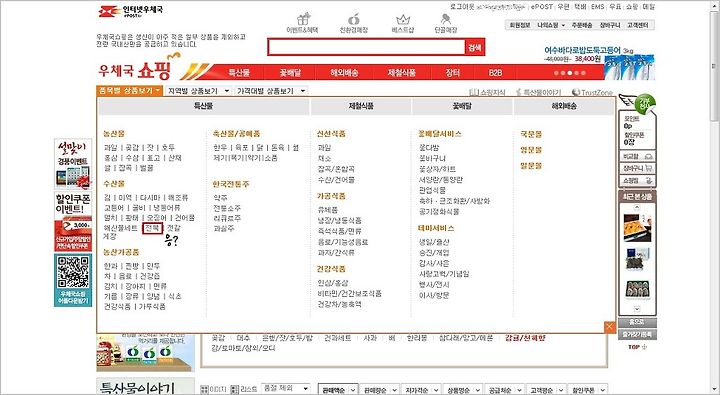Open the 꽃바구니 category link
Image resolution: width=720 pixels, height=395 pixels.
tap(432, 158)
